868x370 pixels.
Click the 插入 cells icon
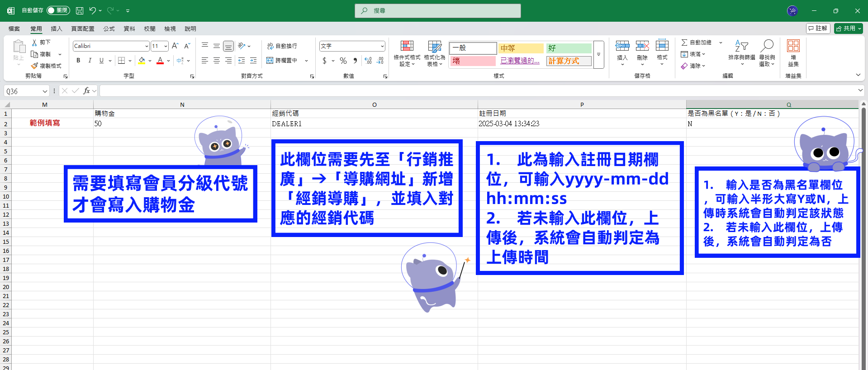(x=622, y=46)
